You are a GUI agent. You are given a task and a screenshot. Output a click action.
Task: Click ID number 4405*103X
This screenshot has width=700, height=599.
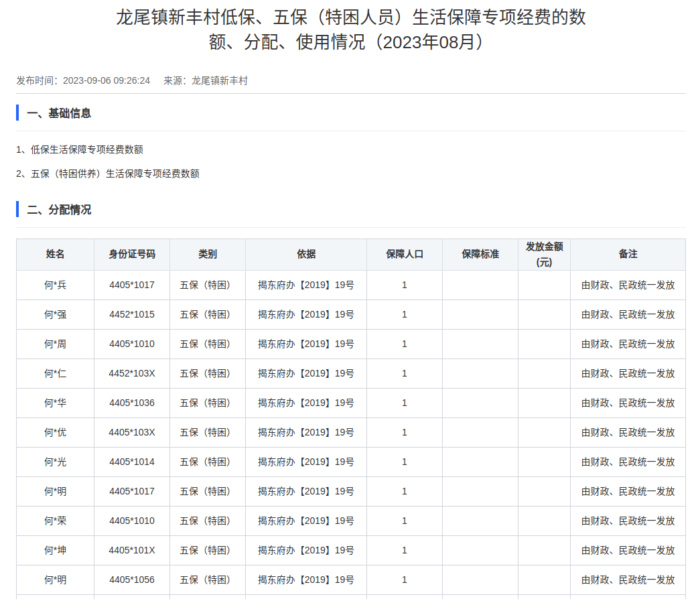coord(132,432)
